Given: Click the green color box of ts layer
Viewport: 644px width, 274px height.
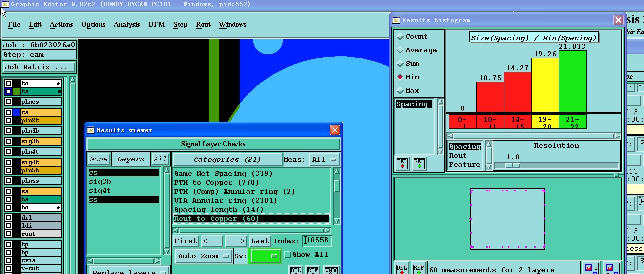Looking at the screenshot, I should (16, 92).
